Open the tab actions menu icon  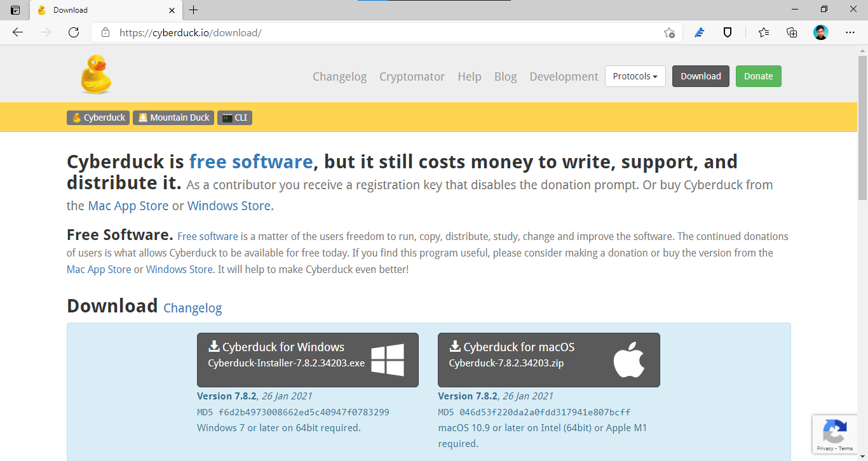tap(15, 10)
